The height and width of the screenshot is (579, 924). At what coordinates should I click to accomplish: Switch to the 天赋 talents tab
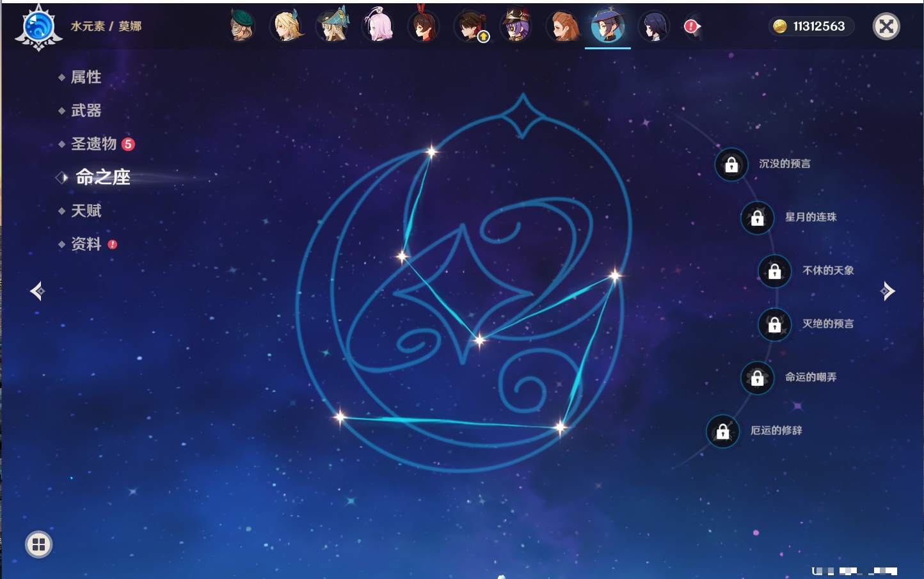(86, 210)
